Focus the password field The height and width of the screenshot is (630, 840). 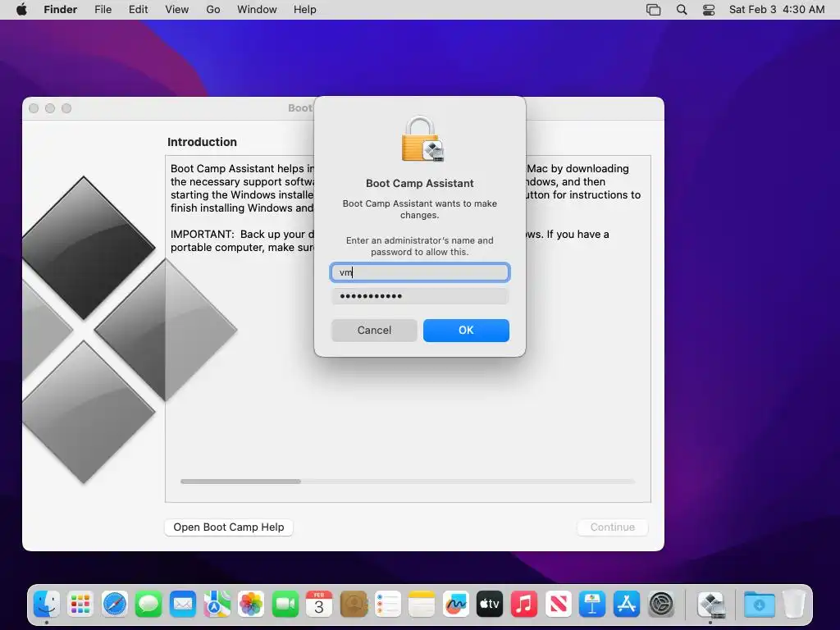(420, 296)
